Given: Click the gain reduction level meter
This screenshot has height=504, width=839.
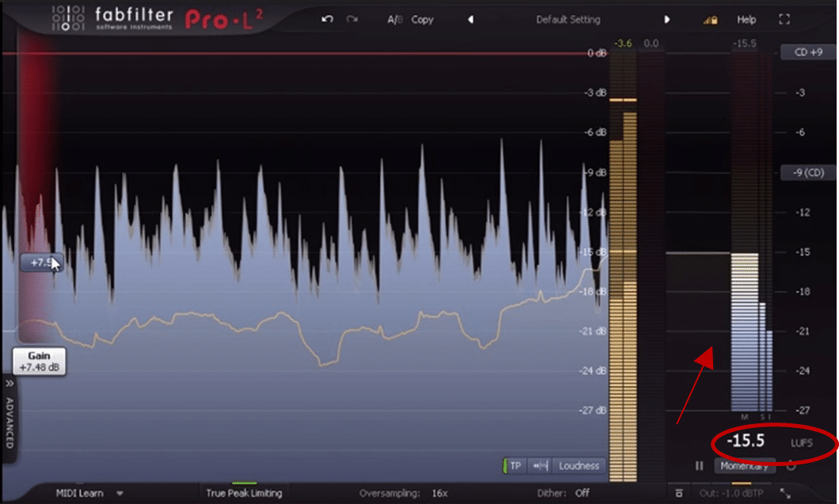Looking at the screenshot, I should pyautogui.click(x=651, y=267).
